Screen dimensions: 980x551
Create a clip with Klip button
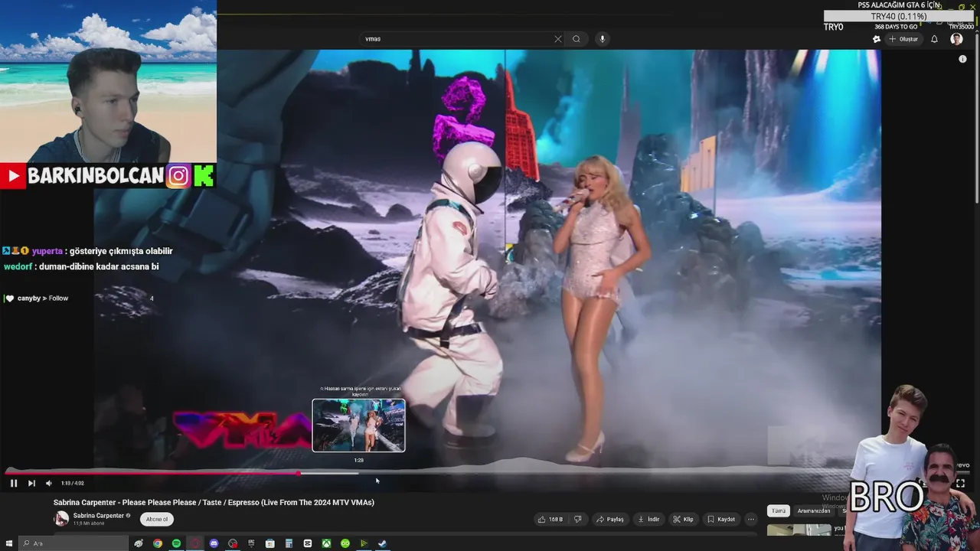coord(683,519)
